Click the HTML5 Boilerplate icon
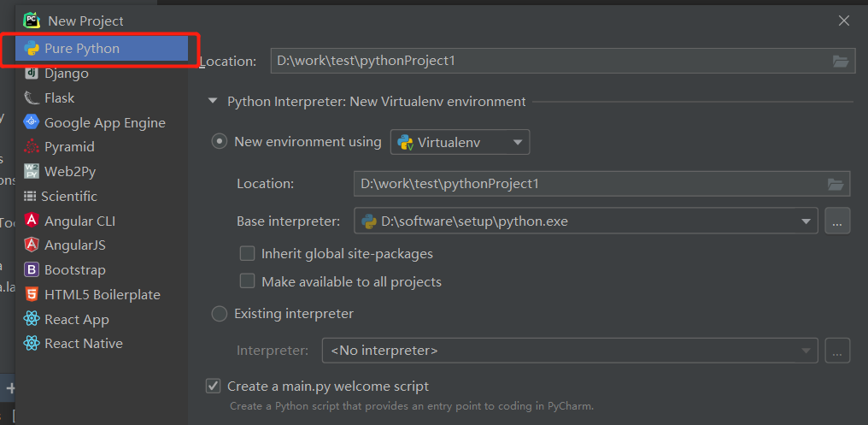This screenshot has height=425, width=868. (x=32, y=295)
